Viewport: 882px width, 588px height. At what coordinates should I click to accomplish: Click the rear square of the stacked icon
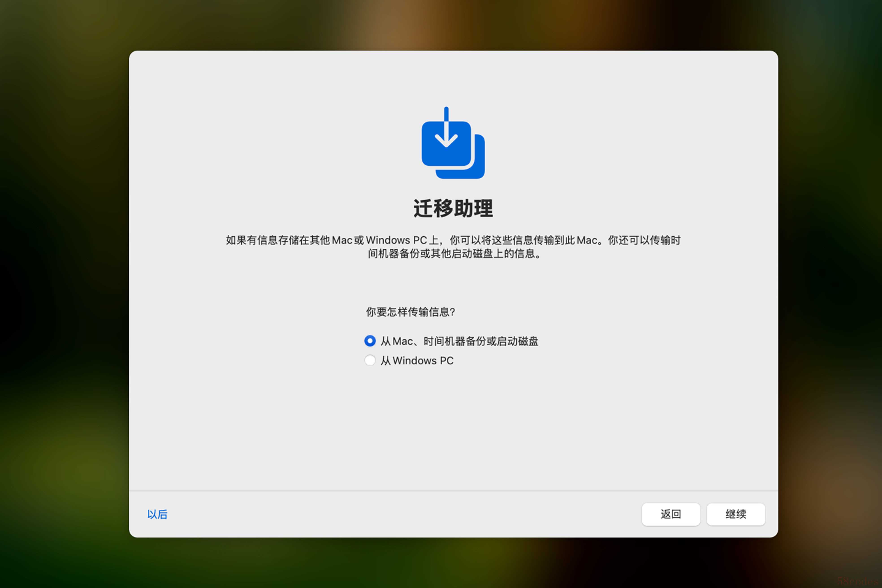(479, 165)
